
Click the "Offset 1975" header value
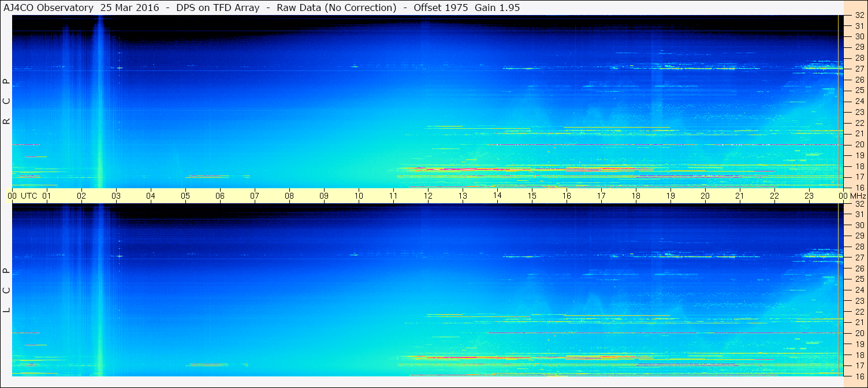point(439,8)
